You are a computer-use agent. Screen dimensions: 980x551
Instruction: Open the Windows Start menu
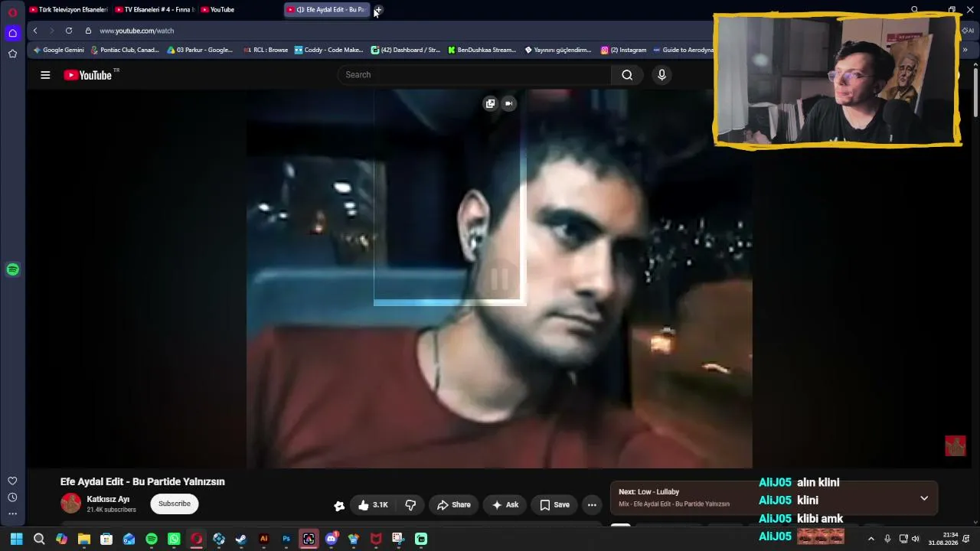coord(16,539)
